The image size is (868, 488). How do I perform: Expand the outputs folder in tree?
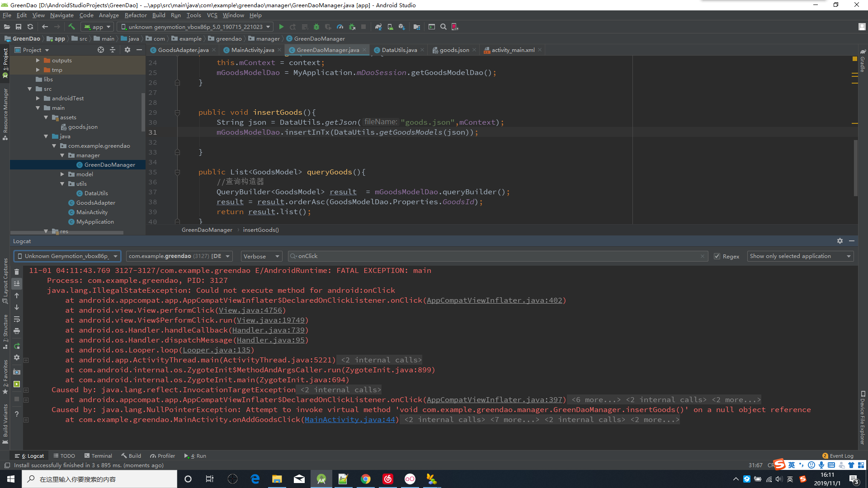(38, 60)
